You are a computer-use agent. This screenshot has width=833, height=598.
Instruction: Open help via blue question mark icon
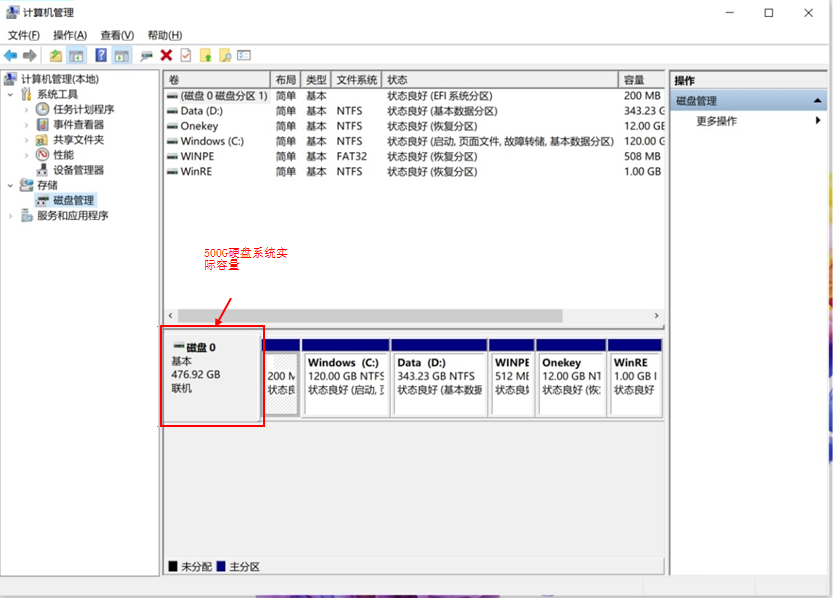coord(101,56)
